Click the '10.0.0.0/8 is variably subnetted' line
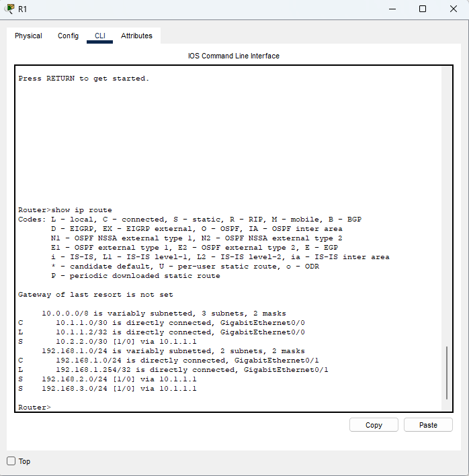This screenshot has height=476, width=469. (164, 314)
